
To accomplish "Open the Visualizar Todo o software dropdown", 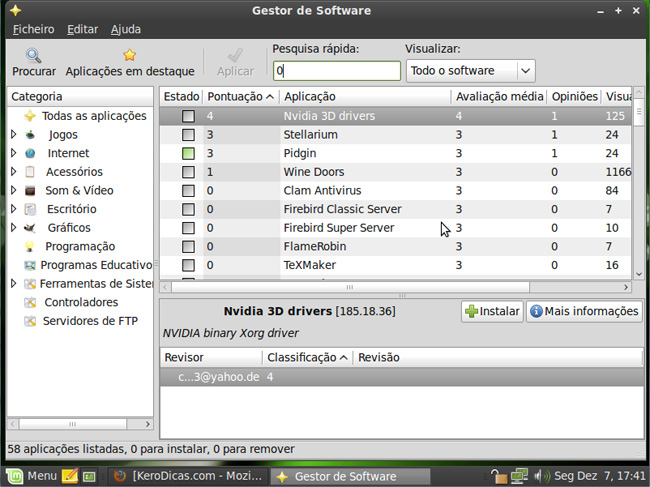I will coord(471,71).
